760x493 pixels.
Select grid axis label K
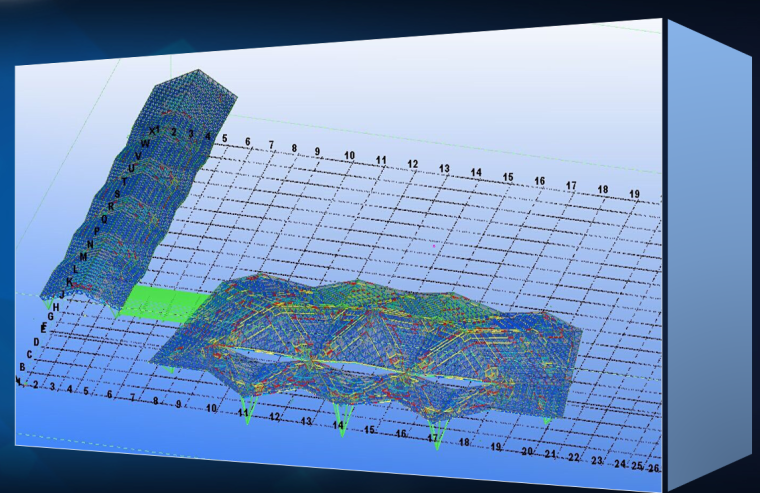coord(69,282)
